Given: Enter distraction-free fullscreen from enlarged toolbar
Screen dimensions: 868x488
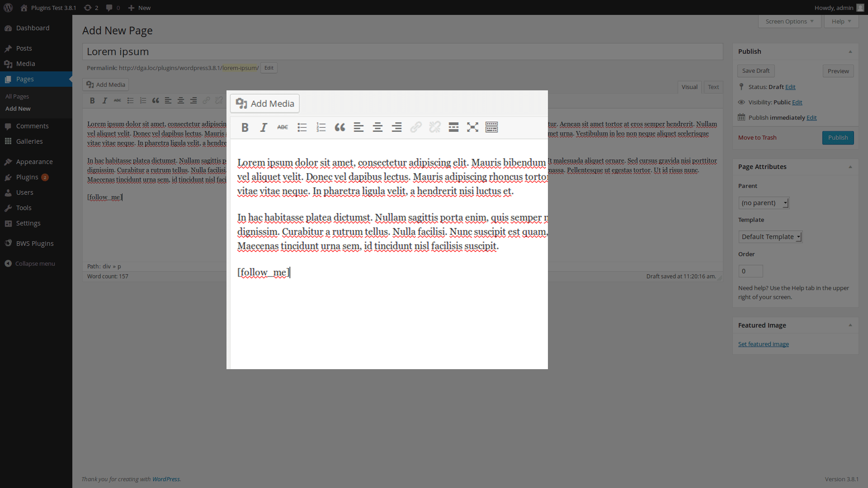Looking at the screenshot, I should pyautogui.click(x=473, y=127).
